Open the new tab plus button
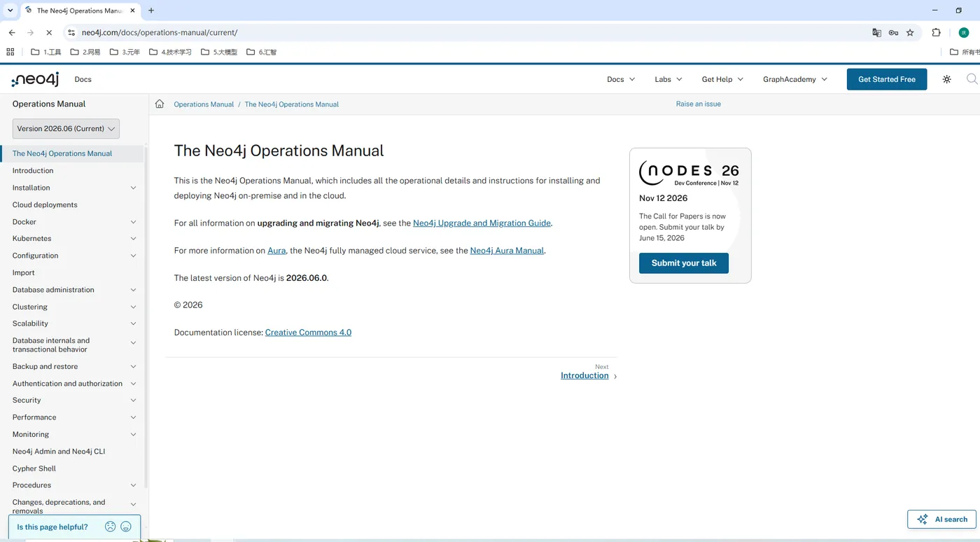980x542 pixels. [x=151, y=11]
